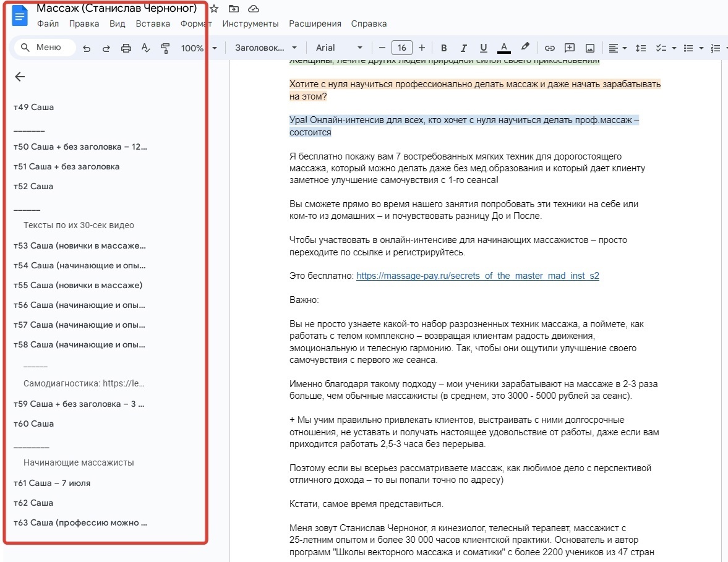Open Вид menu
The image size is (728, 562).
click(118, 23)
